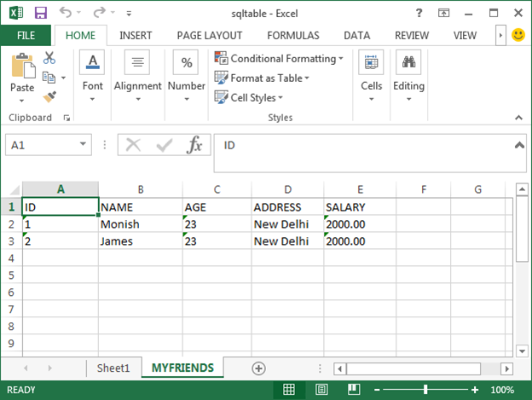The height and width of the screenshot is (400, 532).
Task: Click the 100% zoom level
Action: tap(502, 390)
